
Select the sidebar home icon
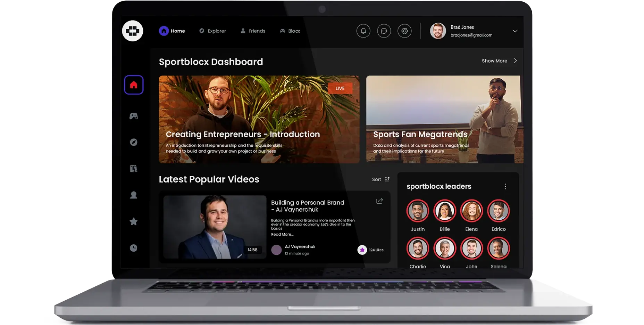pyautogui.click(x=134, y=85)
